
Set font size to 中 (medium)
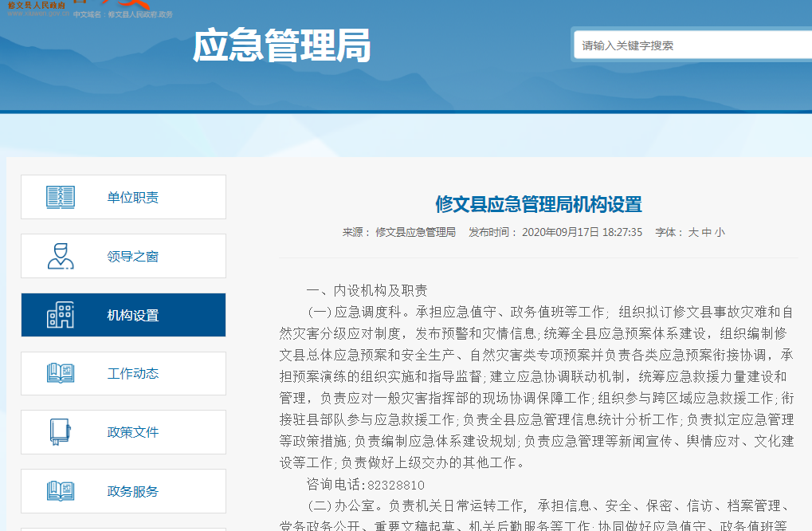point(707,233)
